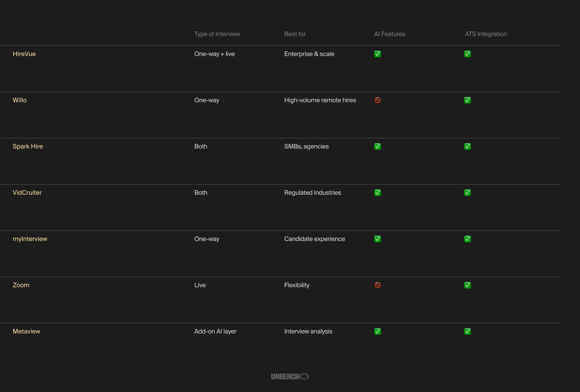The height and width of the screenshot is (392, 580).
Task: Click the Best for column header
Action: (x=295, y=34)
